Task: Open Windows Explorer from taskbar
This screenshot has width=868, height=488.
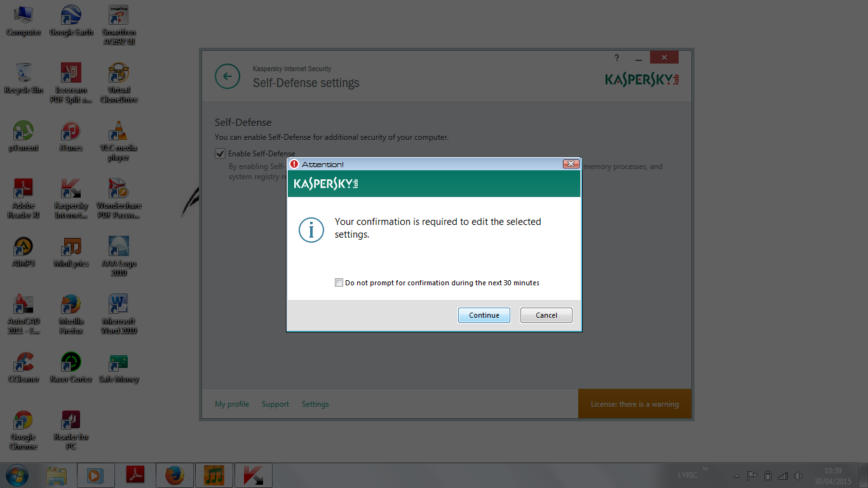Action: click(57, 475)
